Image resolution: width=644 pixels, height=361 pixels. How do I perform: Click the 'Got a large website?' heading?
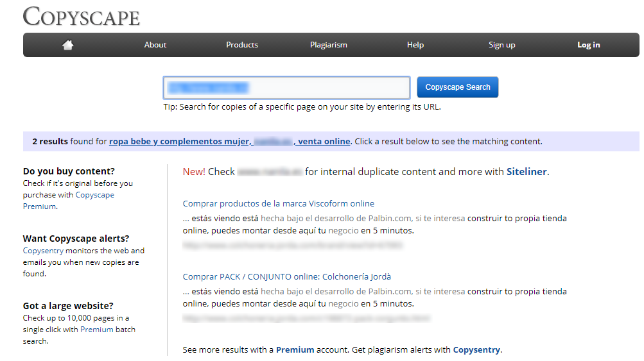(x=68, y=306)
